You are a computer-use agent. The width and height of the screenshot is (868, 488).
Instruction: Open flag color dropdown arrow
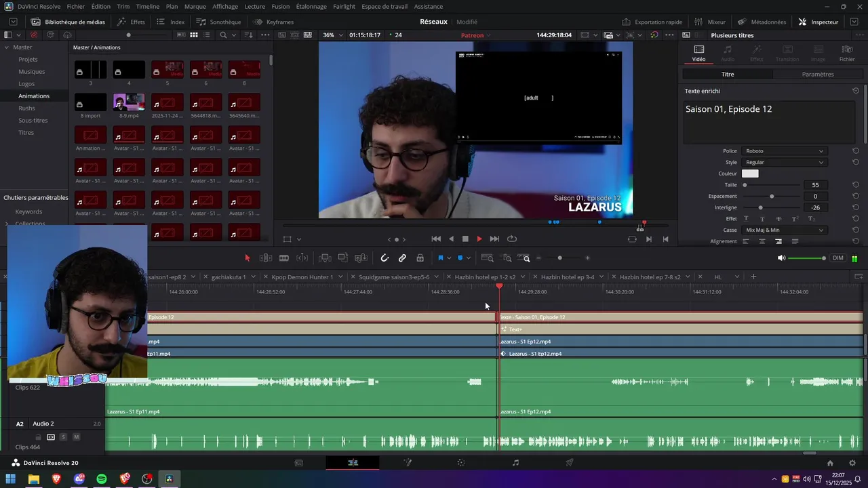pyautogui.click(x=449, y=258)
